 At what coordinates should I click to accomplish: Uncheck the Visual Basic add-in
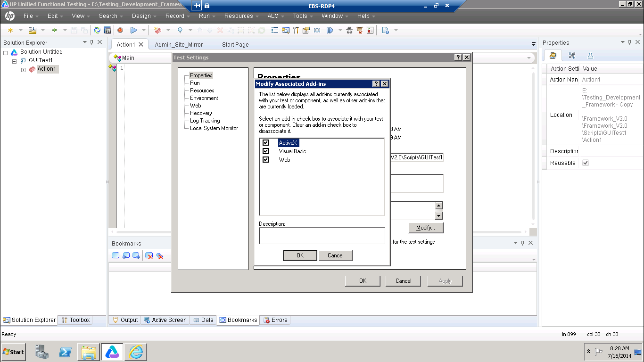click(265, 151)
